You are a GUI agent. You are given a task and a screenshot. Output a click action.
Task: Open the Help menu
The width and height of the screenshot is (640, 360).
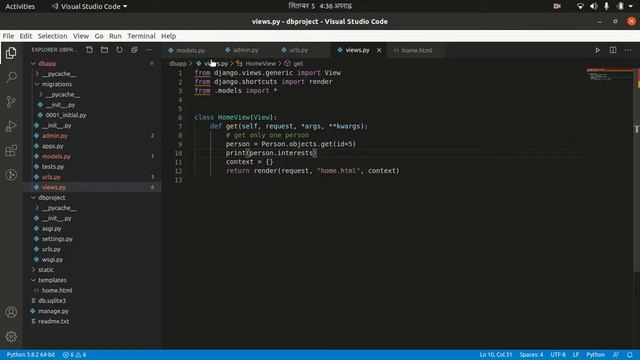click(168, 36)
